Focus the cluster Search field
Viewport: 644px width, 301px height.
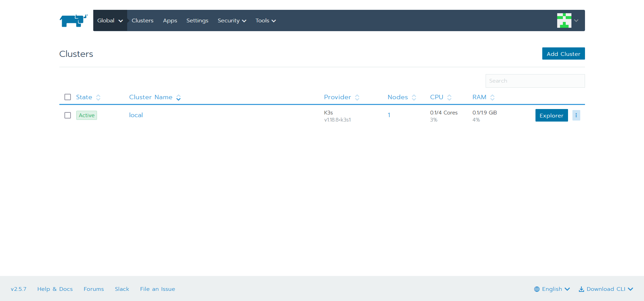535,81
